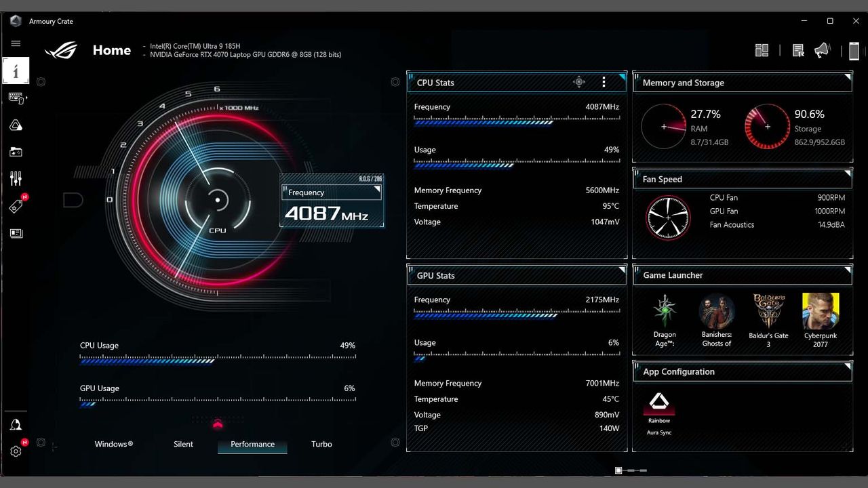Click the GPU Frequency 2175MHz value
The width and height of the screenshot is (868, 488).
pyautogui.click(x=602, y=300)
